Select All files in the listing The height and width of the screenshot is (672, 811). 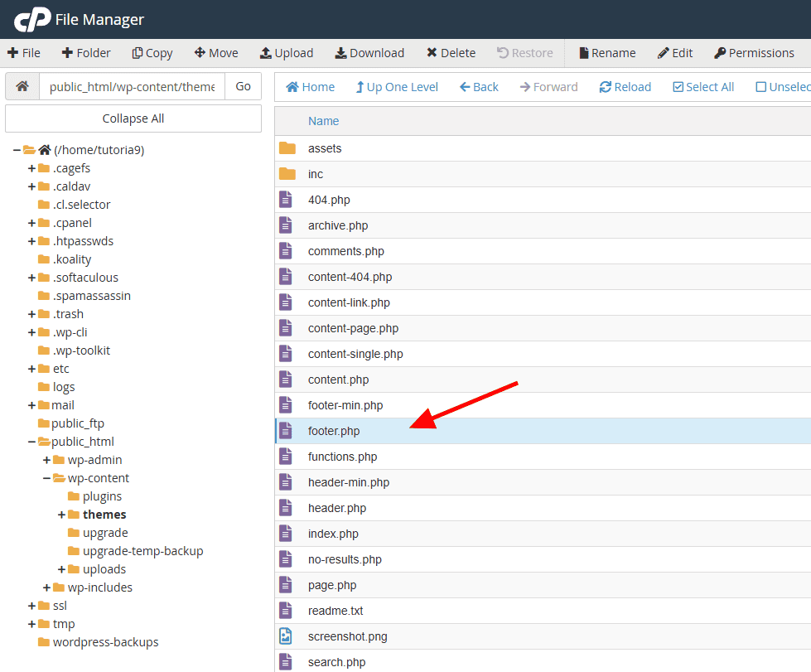(x=702, y=86)
